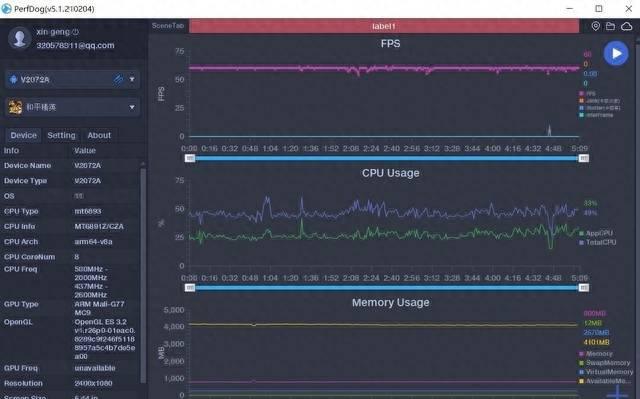The height and width of the screenshot is (399, 640).
Task: Click the xin geng user name
Action: coord(53,32)
